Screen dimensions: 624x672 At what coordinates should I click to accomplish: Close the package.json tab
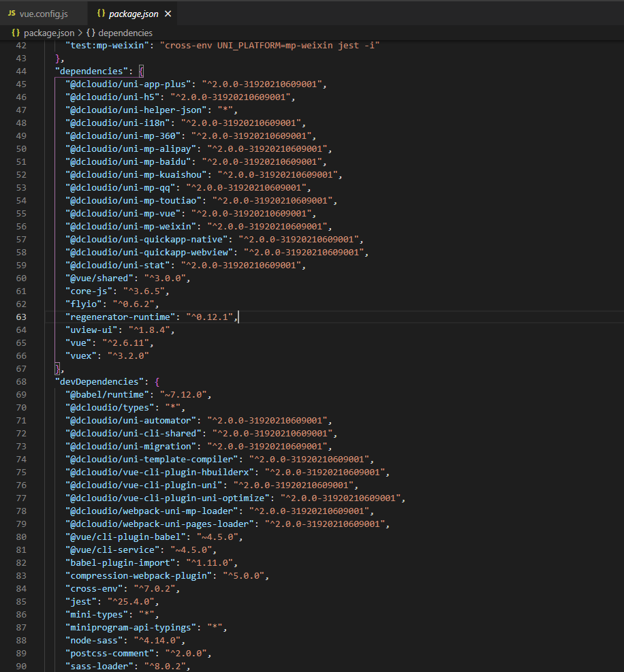168,14
